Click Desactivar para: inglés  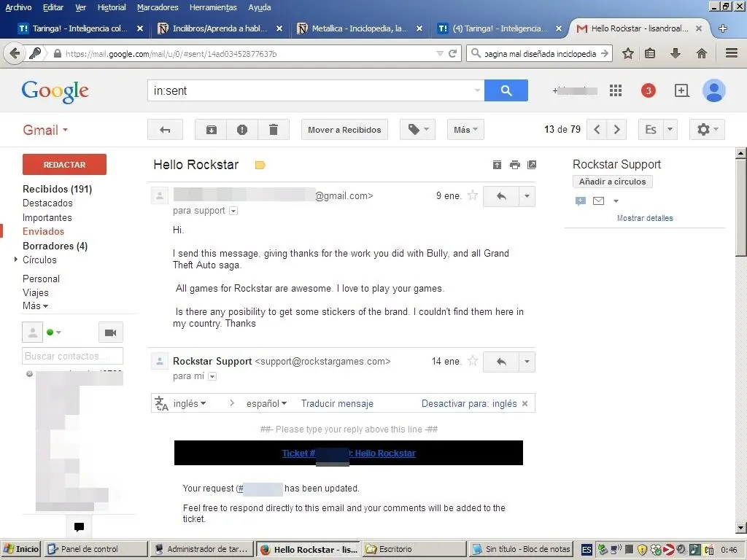coord(469,403)
